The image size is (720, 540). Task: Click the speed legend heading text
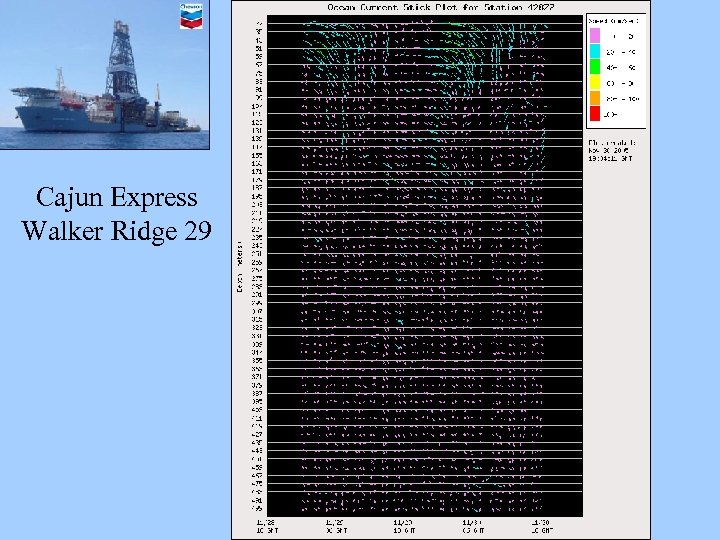[613, 21]
